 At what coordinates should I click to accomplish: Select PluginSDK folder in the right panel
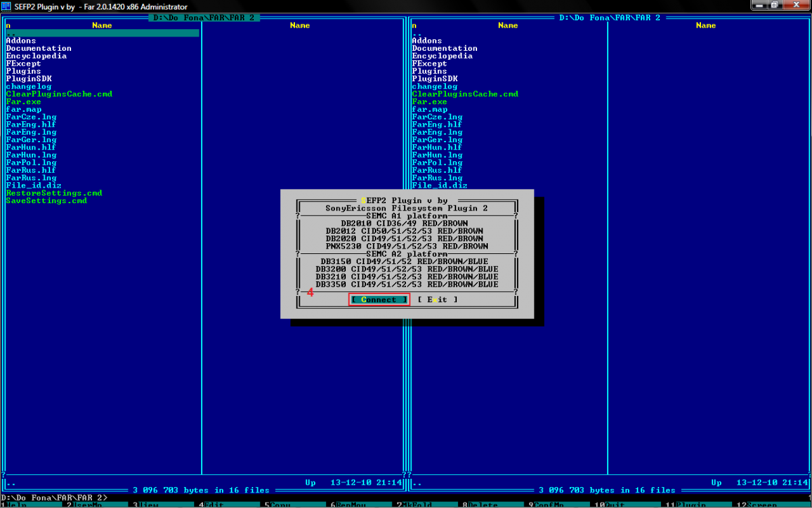434,79
